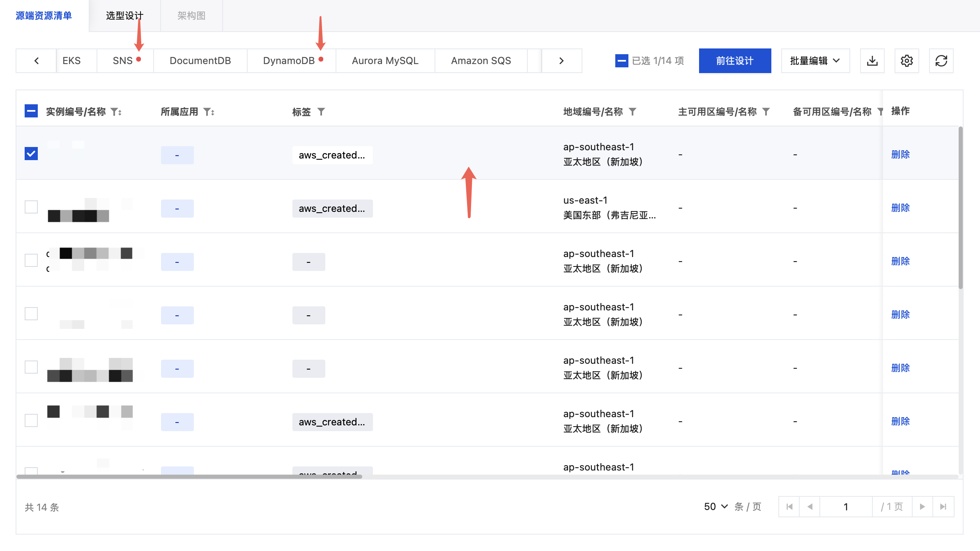Uncheck the first row checkbox

click(31, 154)
